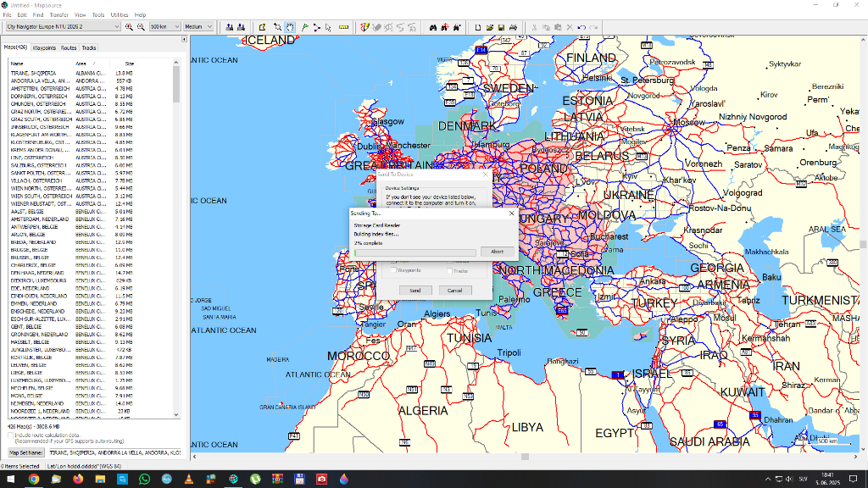Open the Tools menu

[x=98, y=15]
